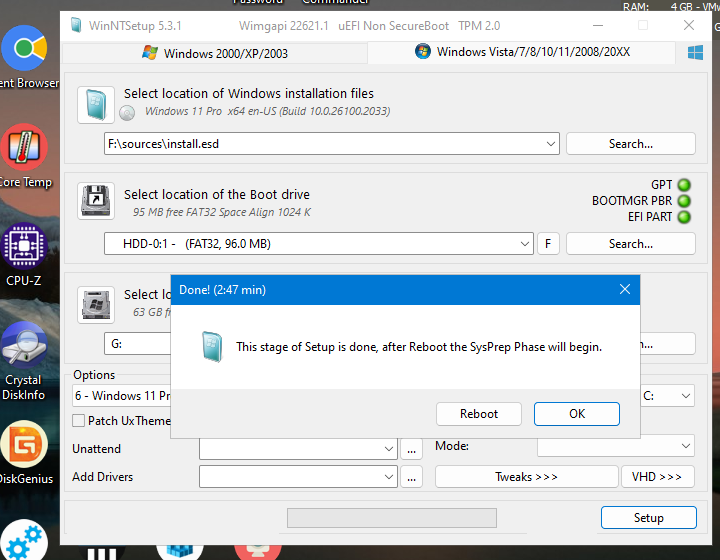The width and height of the screenshot is (720, 560).
Task: Click the Boot drive floppy disk icon
Action: tap(96, 201)
